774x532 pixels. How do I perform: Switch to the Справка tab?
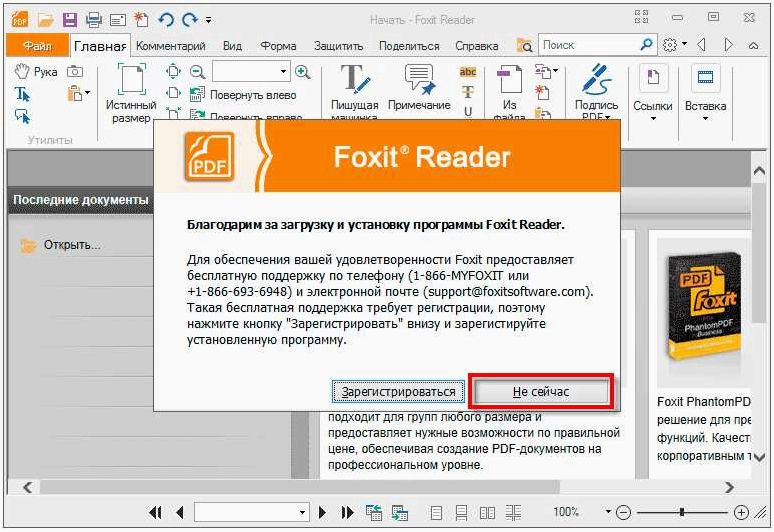[476, 46]
